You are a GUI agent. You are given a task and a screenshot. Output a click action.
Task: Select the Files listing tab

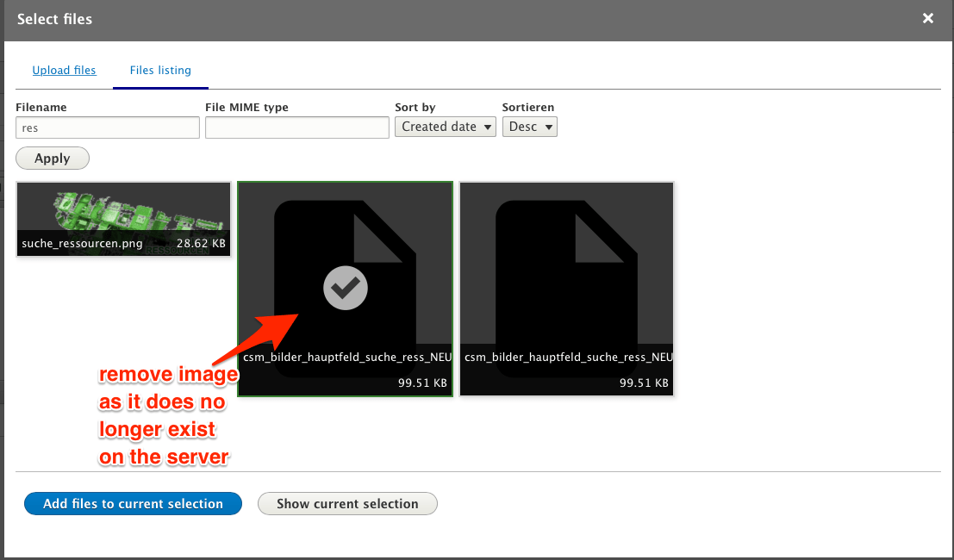click(x=159, y=70)
